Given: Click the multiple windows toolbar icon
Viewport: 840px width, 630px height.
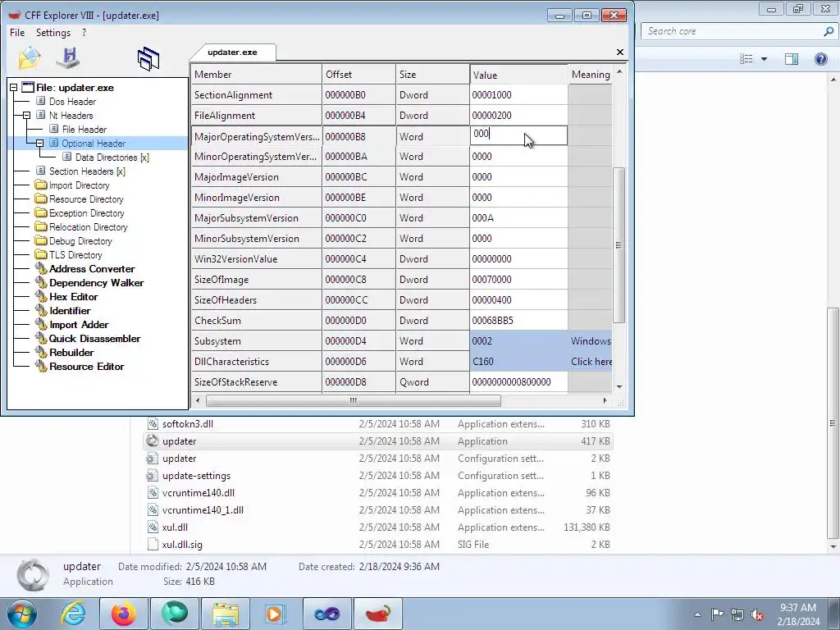Looking at the screenshot, I should pyautogui.click(x=148, y=58).
